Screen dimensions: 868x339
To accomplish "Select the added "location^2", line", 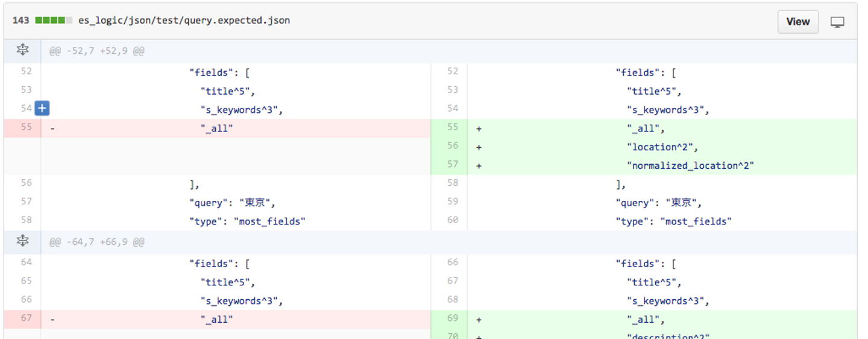I will coord(662,147).
